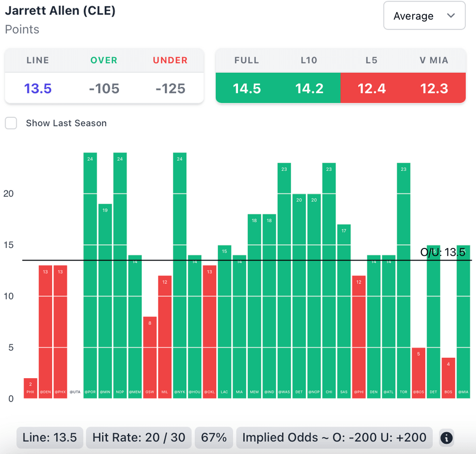Click the Implied Odds pill
Image resolution: width=476 pixels, height=454 pixels.
click(x=334, y=438)
